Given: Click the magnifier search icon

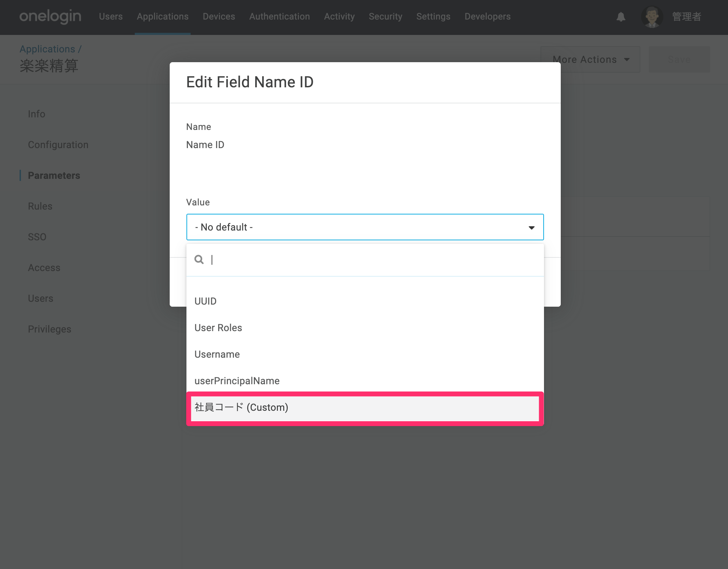Looking at the screenshot, I should point(199,260).
